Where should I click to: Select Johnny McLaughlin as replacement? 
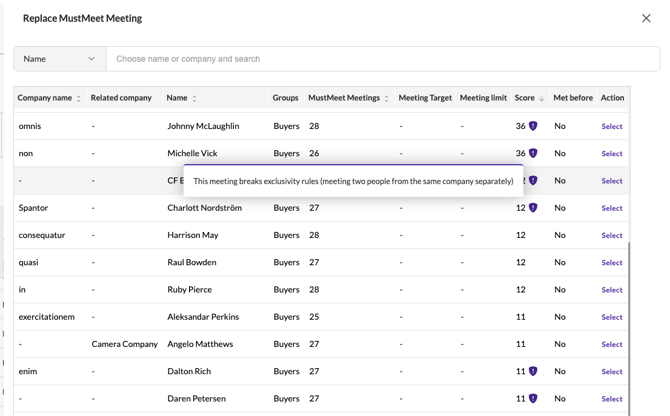click(x=611, y=126)
